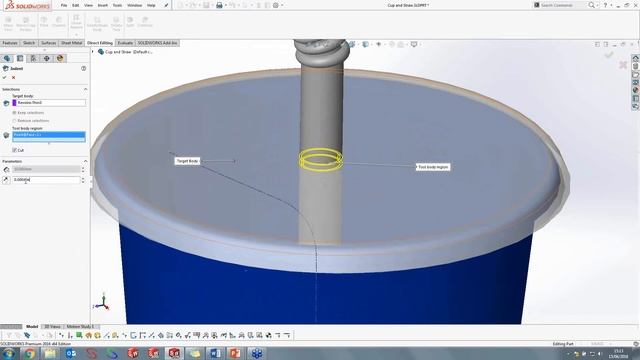Open the File Explorer folder taskbar icon

(x=50, y=353)
